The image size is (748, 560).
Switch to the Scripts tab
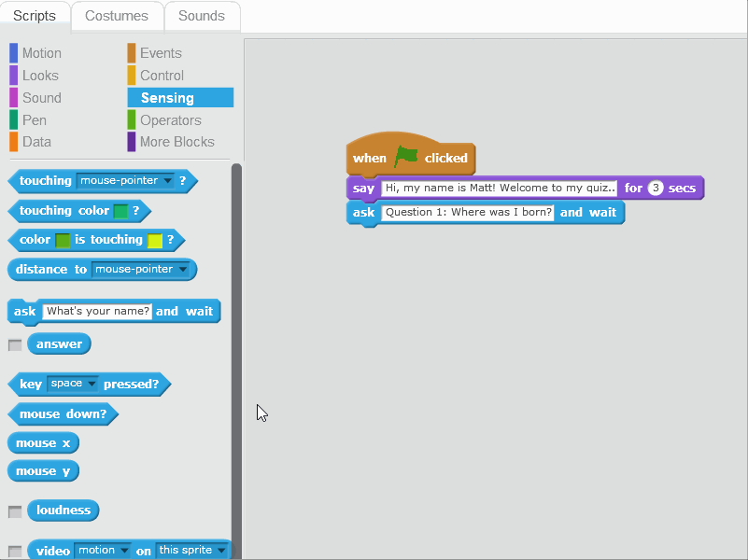coord(35,16)
